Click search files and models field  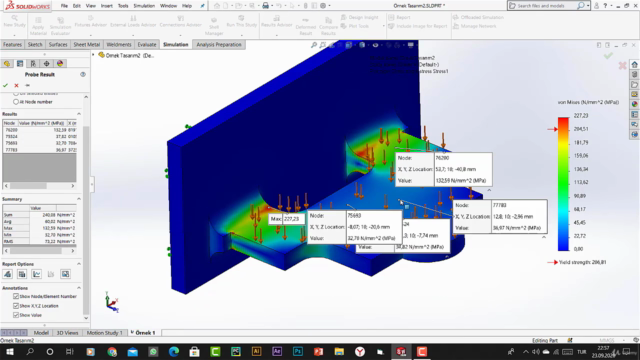(x=542, y=6)
